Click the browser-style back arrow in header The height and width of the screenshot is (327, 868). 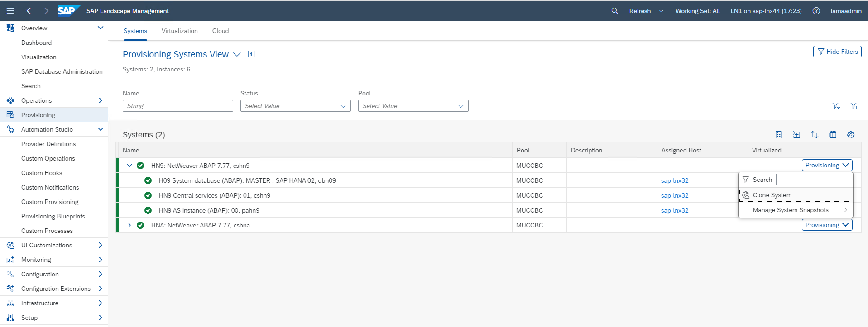(29, 11)
